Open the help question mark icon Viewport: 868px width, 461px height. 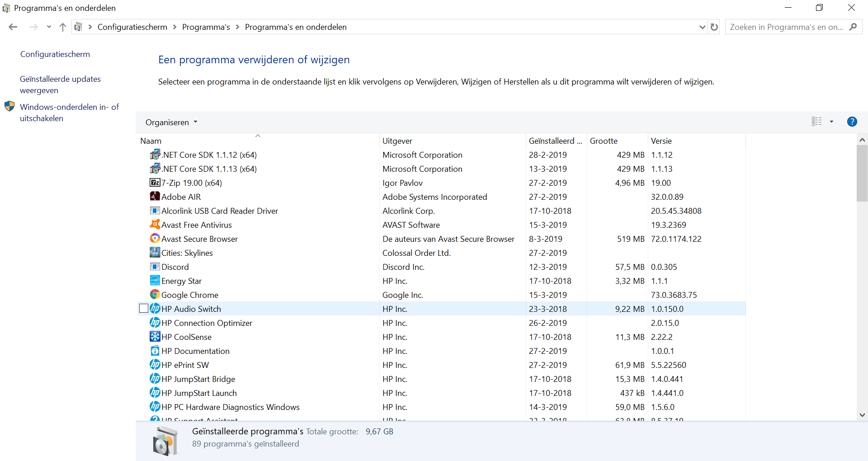click(852, 122)
